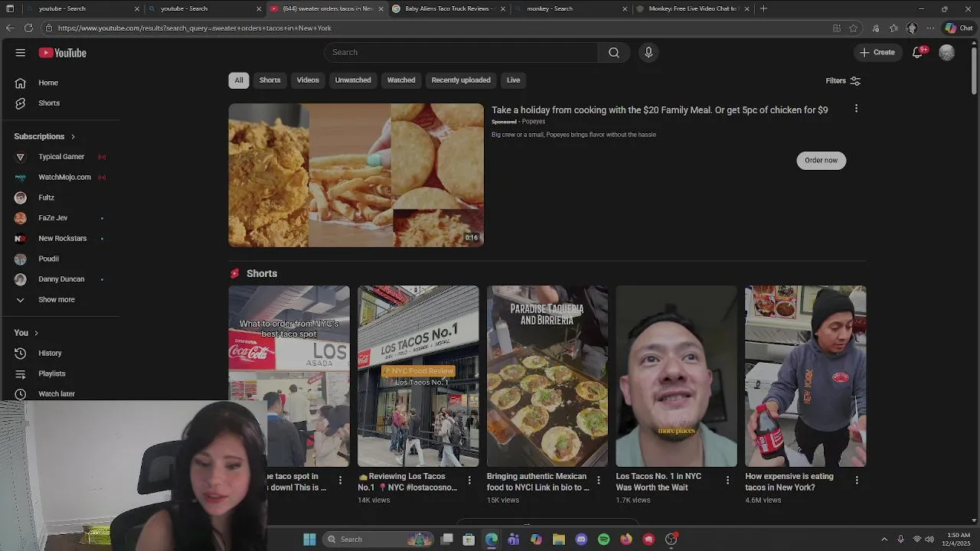Click the YouTube search input field
The width and height of the screenshot is (980, 551).
coord(461,52)
